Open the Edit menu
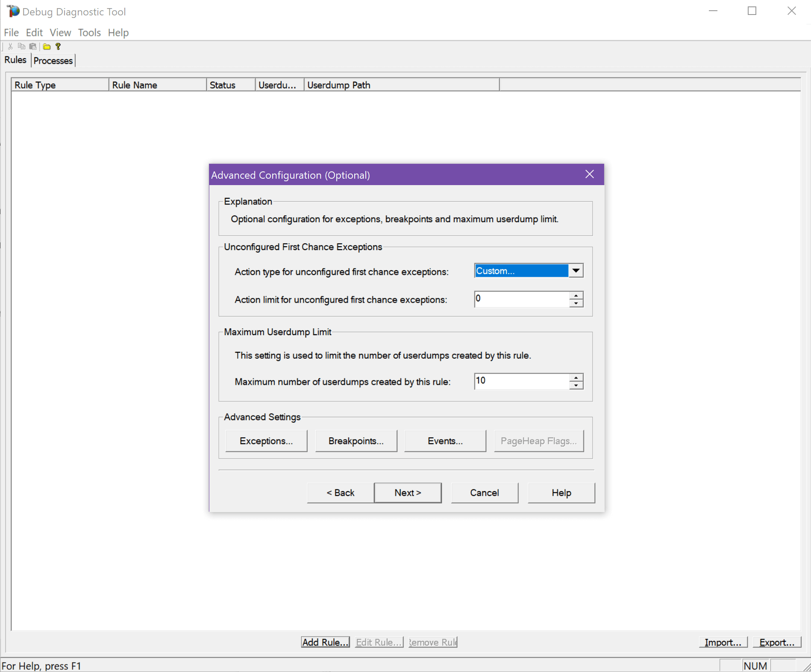This screenshot has height=672, width=811. 34,32
